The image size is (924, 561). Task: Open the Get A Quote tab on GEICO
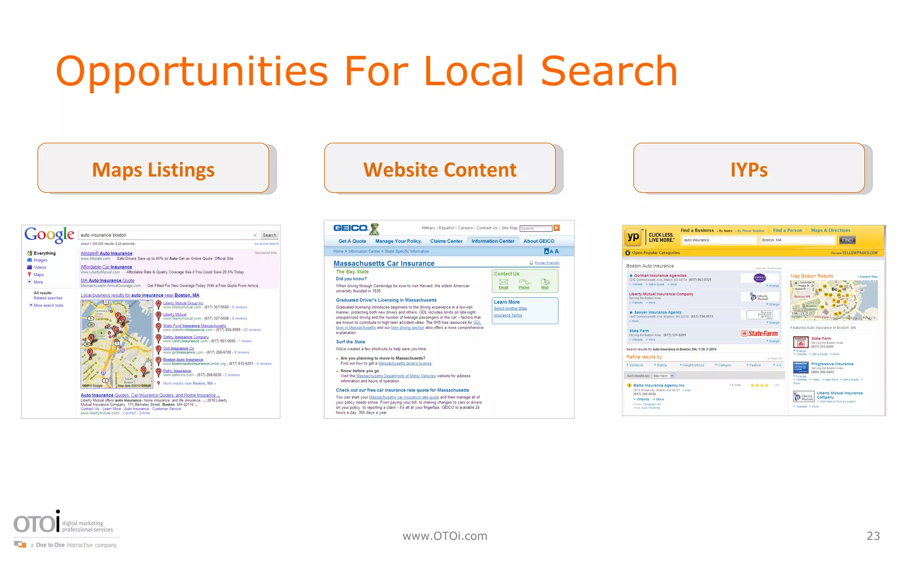pyautogui.click(x=352, y=241)
